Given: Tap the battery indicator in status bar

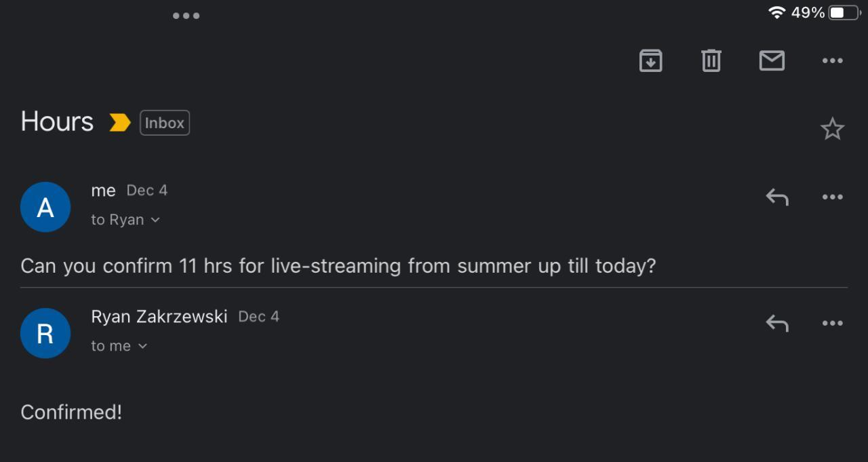Looking at the screenshot, I should 845,12.
